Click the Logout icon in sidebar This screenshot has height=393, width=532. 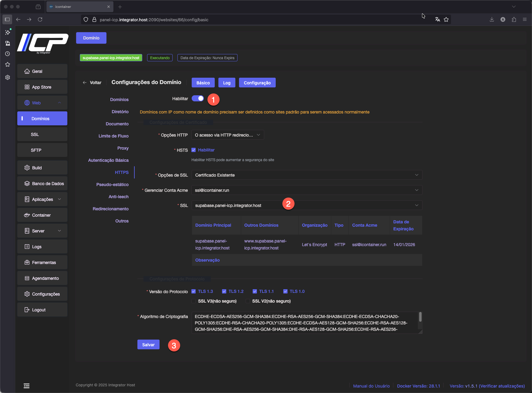27,310
